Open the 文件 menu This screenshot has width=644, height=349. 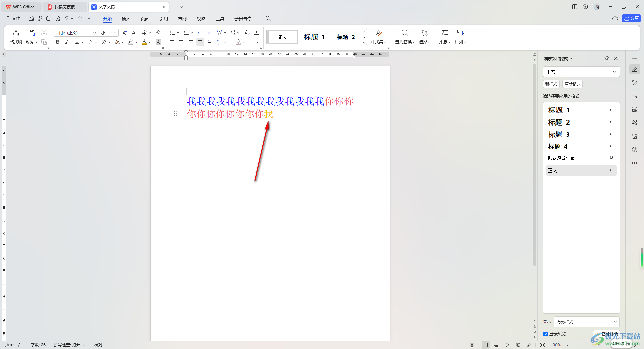tap(13, 19)
